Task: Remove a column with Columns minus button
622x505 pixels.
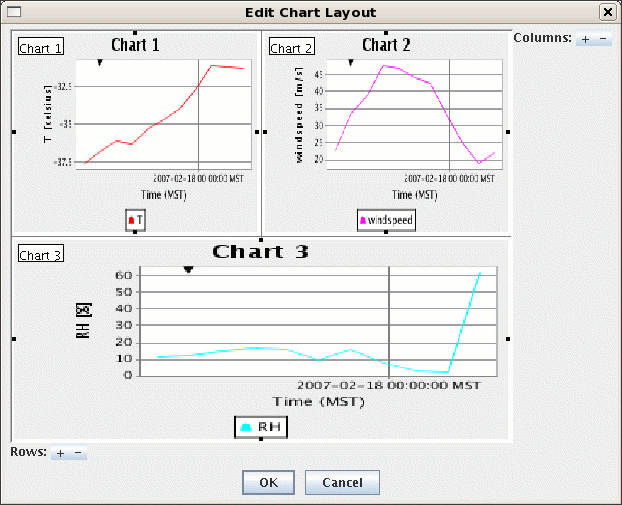Action: click(x=602, y=39)
